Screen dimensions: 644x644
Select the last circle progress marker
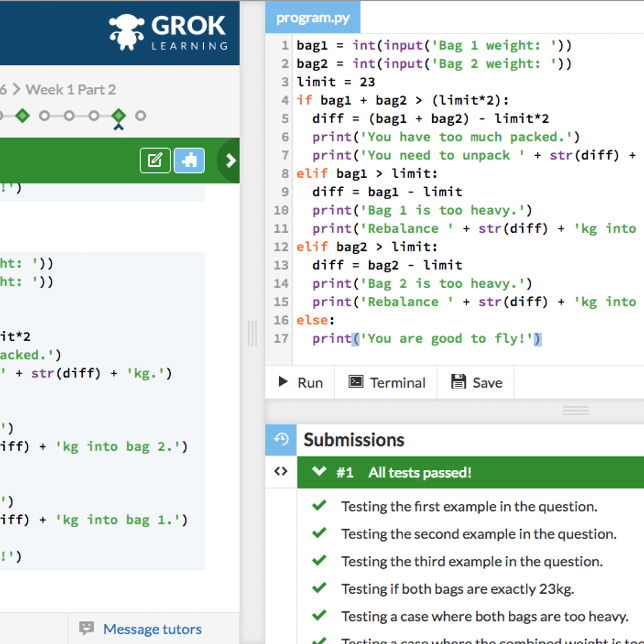click(140, 116)
